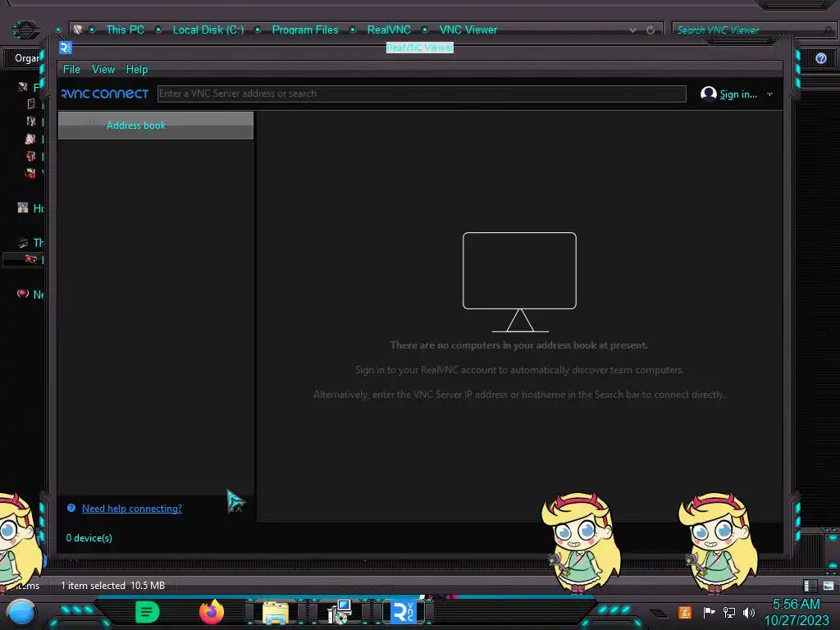
Task: Open the Need help connecting? link
Action: pos(132,509)
